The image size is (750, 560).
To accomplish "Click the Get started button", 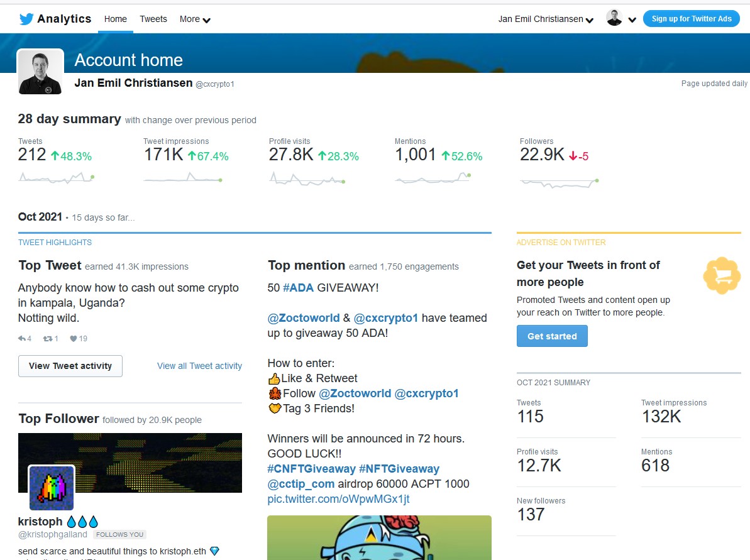I will click(552, 336).
